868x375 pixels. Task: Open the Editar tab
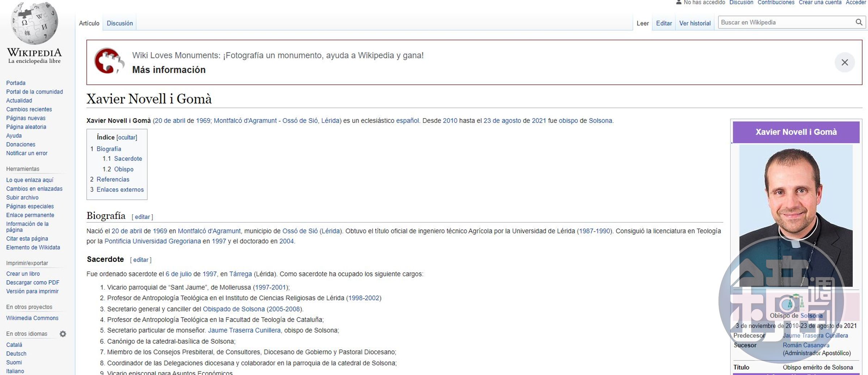pos(664,23)
